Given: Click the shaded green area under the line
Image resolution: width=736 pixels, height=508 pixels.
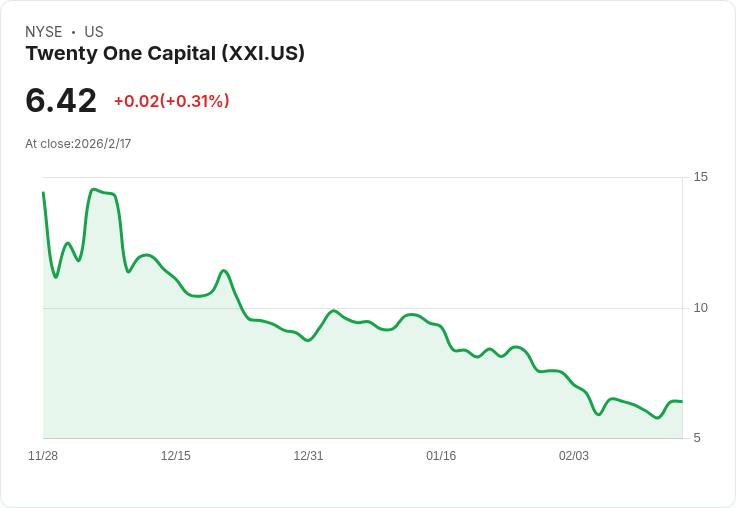Looking at the screenshot, I should [300, 390].
